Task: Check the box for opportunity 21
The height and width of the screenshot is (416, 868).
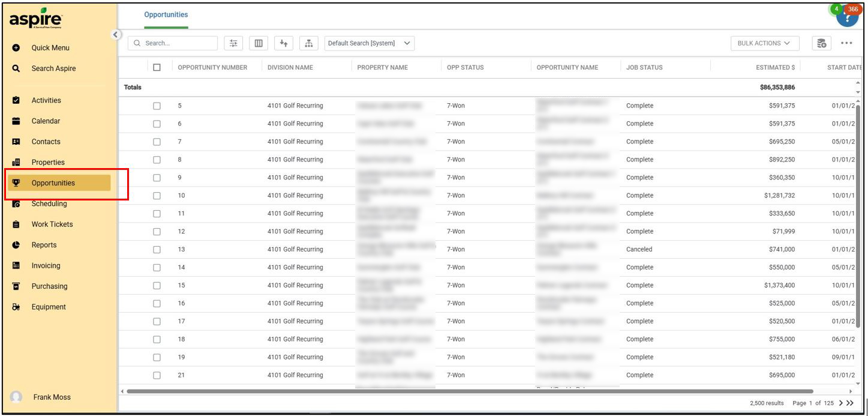Action: 157,376
